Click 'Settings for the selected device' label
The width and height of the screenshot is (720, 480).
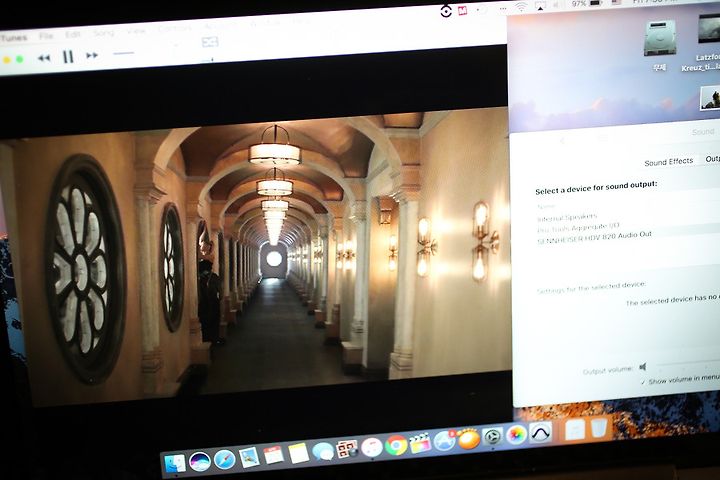click(591, 288)
